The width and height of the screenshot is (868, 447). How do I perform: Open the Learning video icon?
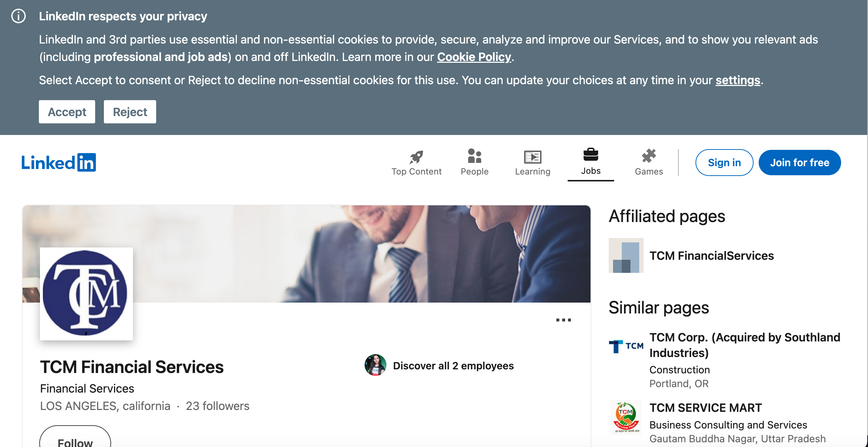[532, 157]
